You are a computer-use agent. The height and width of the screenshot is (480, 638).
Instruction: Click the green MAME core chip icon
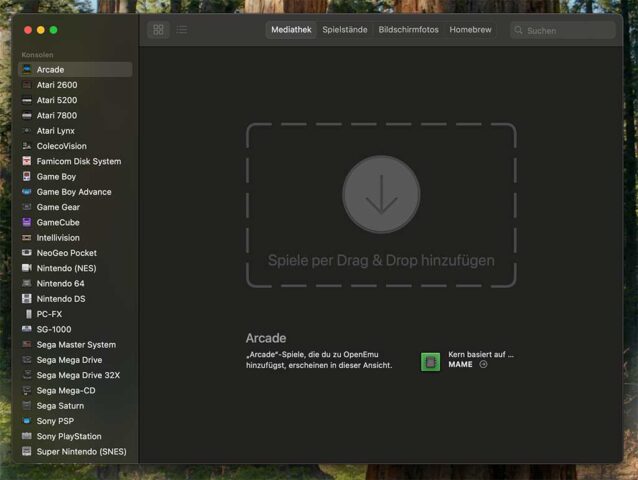coord(430,362)
